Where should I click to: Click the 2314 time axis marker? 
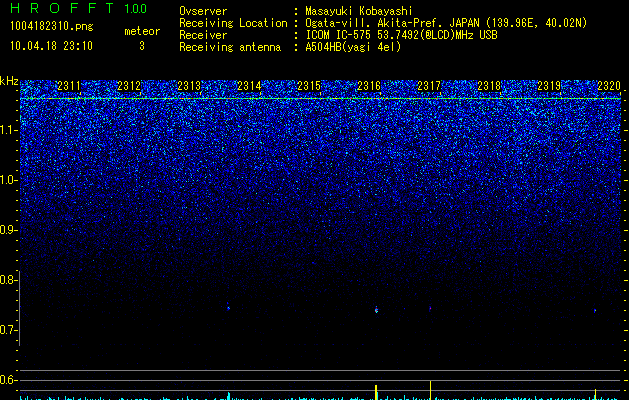[249, 86]
